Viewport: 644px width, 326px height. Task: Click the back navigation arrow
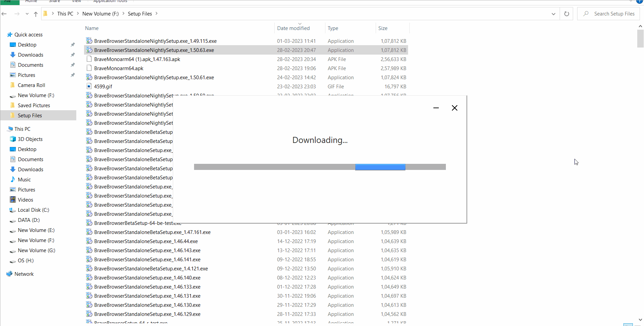coord(4,14)
